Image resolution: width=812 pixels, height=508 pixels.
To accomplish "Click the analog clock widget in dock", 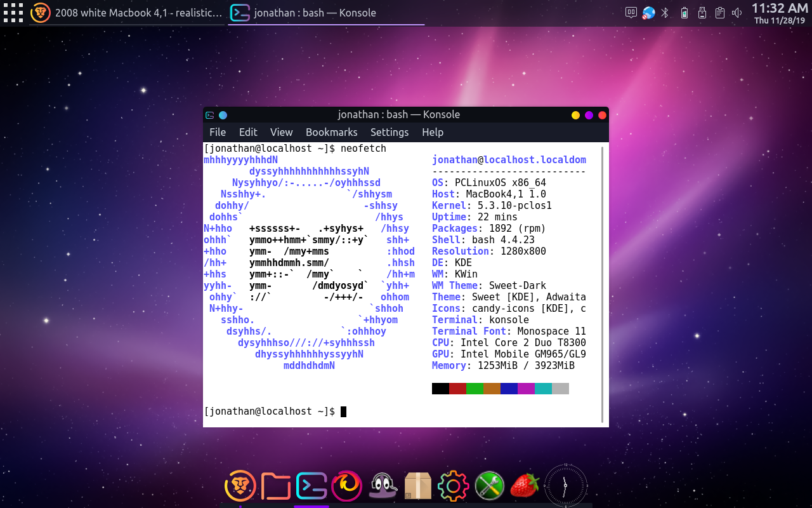I will click(565, 485).
